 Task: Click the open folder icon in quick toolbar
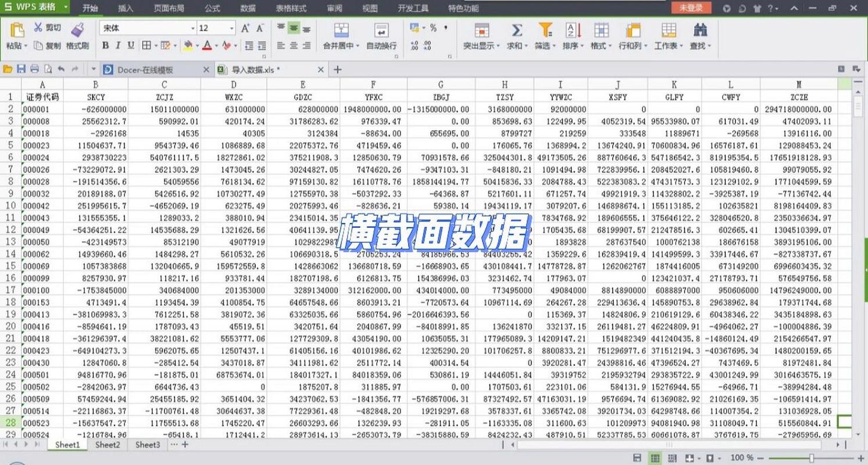[x=8, y=69]
